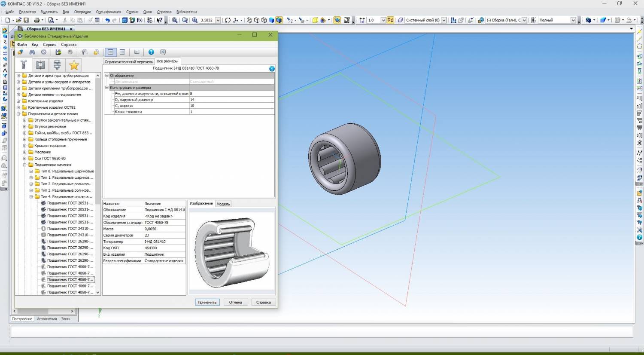
Task: Click the blue info icon beside bearing title
Action: coord(272,69)
